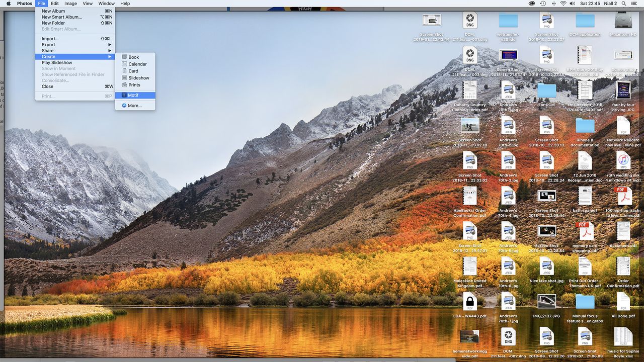Viewport: 644px width, 362px height.
Task: Select ruth wedding mix MP3 file
Action: point(623,160)
